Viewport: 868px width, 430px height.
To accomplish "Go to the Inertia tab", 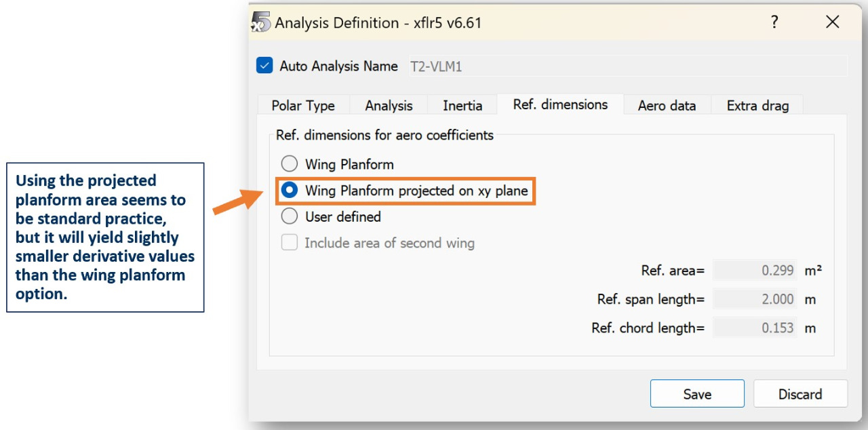I will [x=462, y=105].
